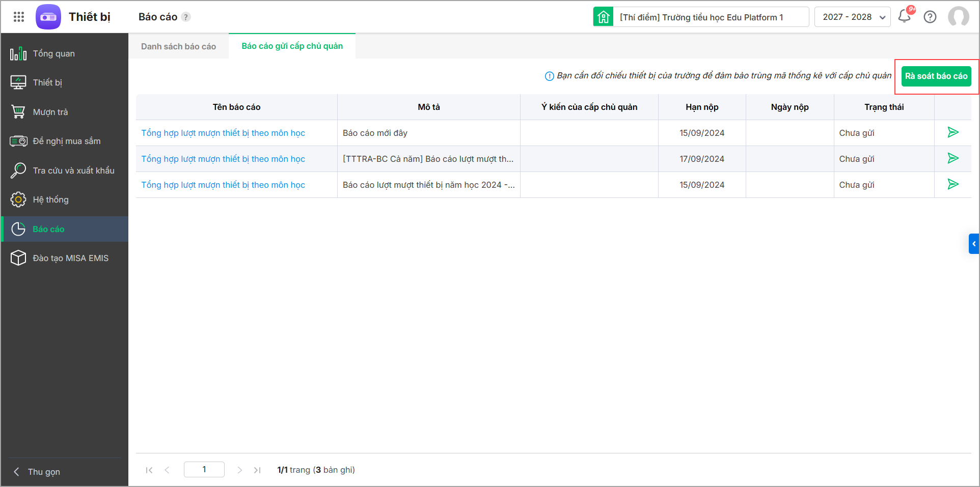Open report link in the 17/09/2024 row
Screen dimensions: 980x487
223,159
